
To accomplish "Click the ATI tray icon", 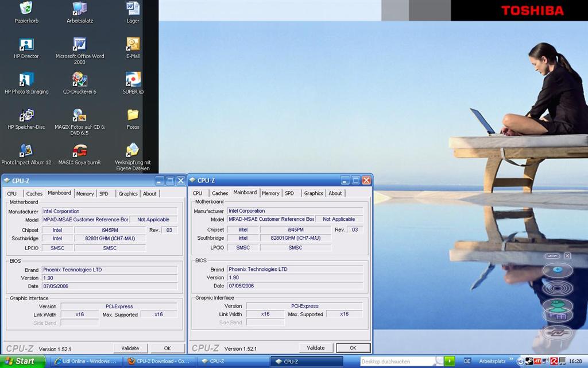I will pyautogui.click(x=537, y=361).
